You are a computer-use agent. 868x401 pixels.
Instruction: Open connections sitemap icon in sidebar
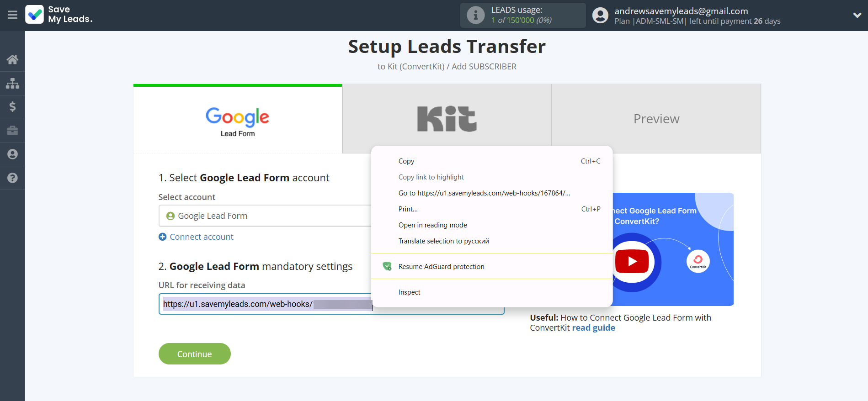[x=12, y=83]
